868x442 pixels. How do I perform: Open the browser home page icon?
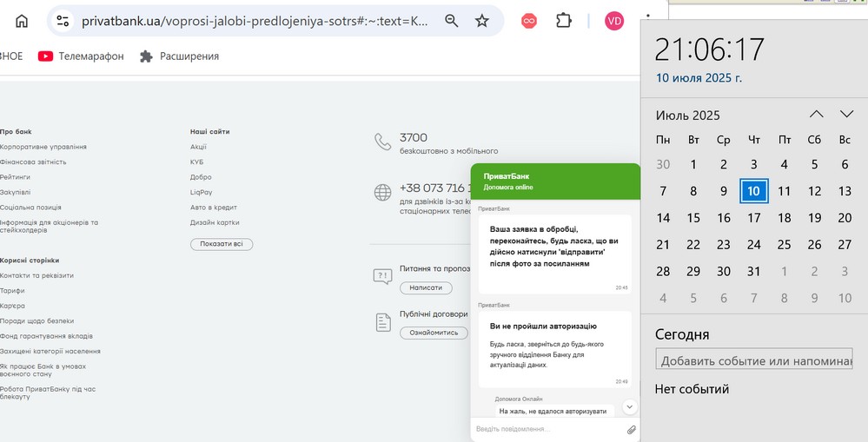point(22,21)
